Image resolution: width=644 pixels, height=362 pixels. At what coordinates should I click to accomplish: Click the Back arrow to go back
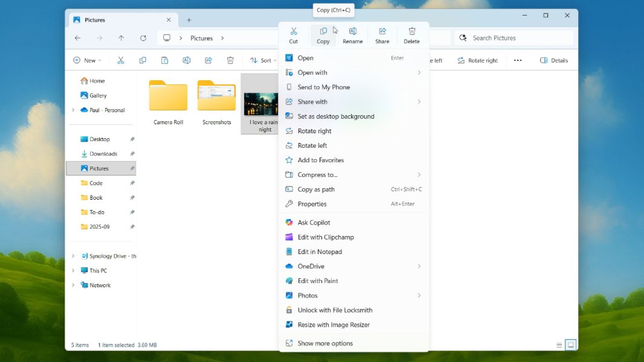point(78,37)
